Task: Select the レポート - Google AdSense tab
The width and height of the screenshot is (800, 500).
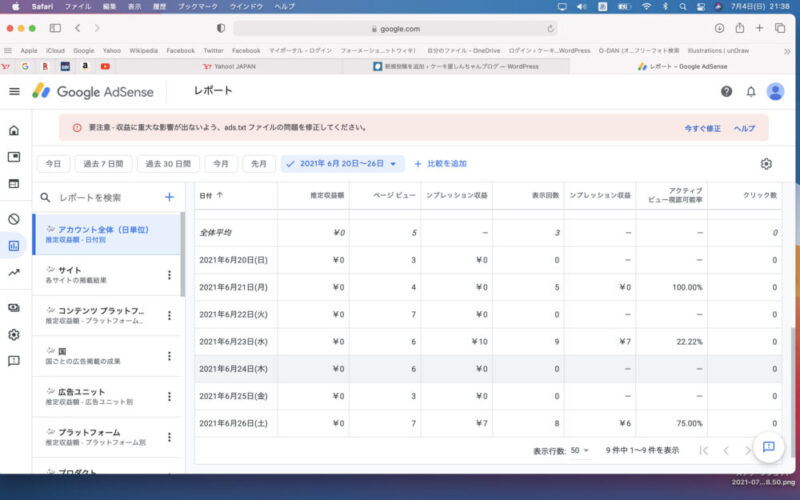Action: click(x=682, y=66)
